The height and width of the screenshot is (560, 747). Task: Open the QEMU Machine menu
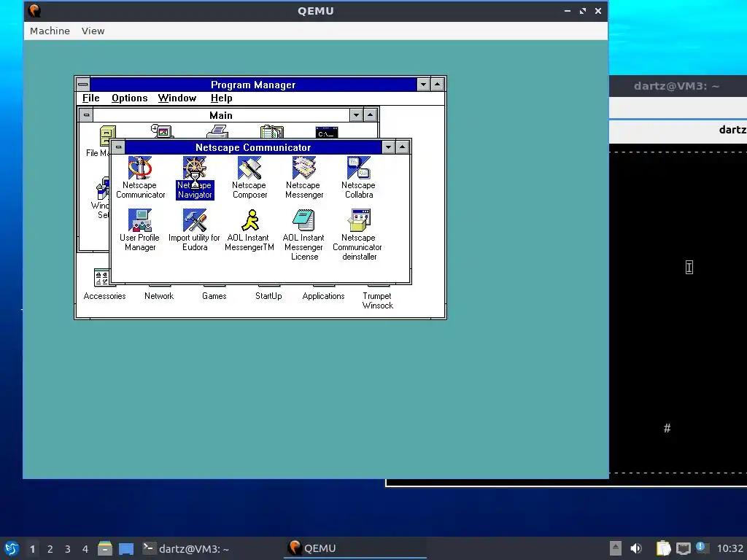tap(50, 31)
